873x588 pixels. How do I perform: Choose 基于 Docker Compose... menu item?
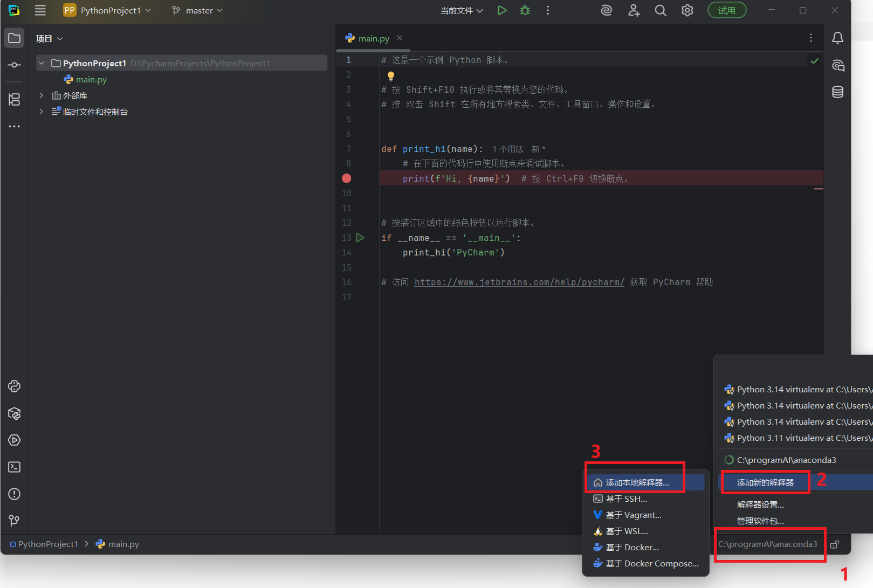click(645, 564)
